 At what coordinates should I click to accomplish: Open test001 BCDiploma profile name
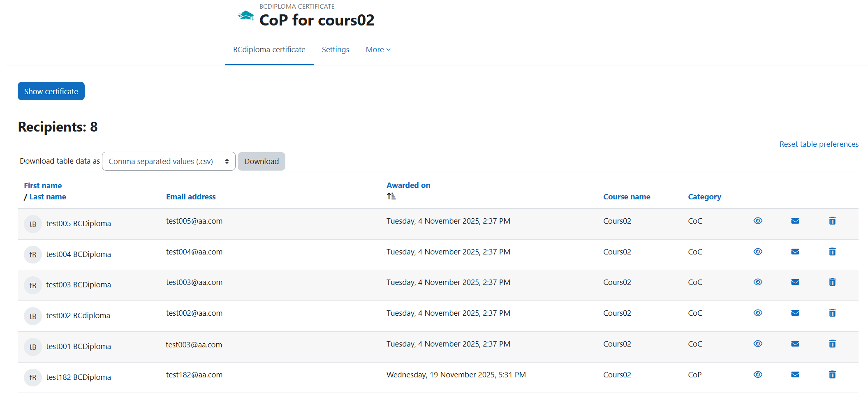[x=79, y=346]
